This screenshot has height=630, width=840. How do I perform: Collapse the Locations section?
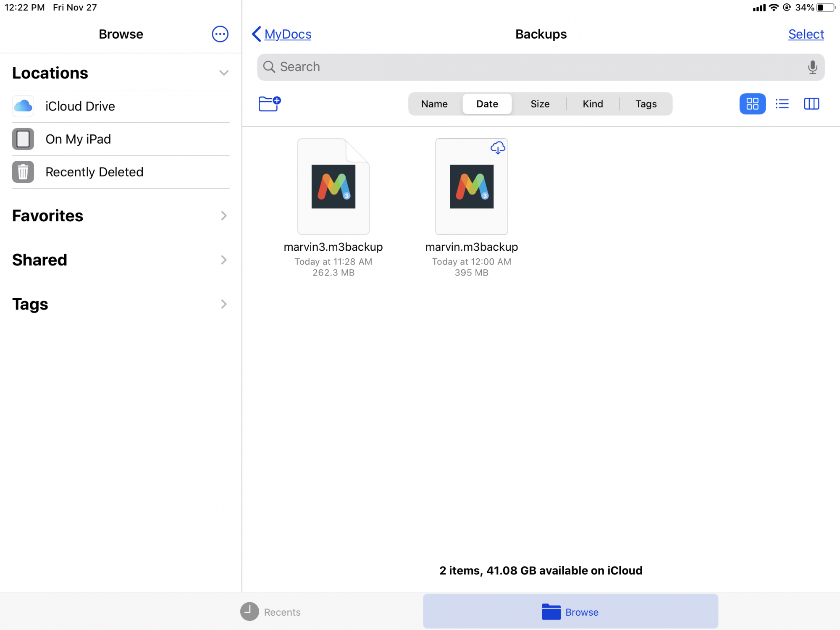[223, 73]
